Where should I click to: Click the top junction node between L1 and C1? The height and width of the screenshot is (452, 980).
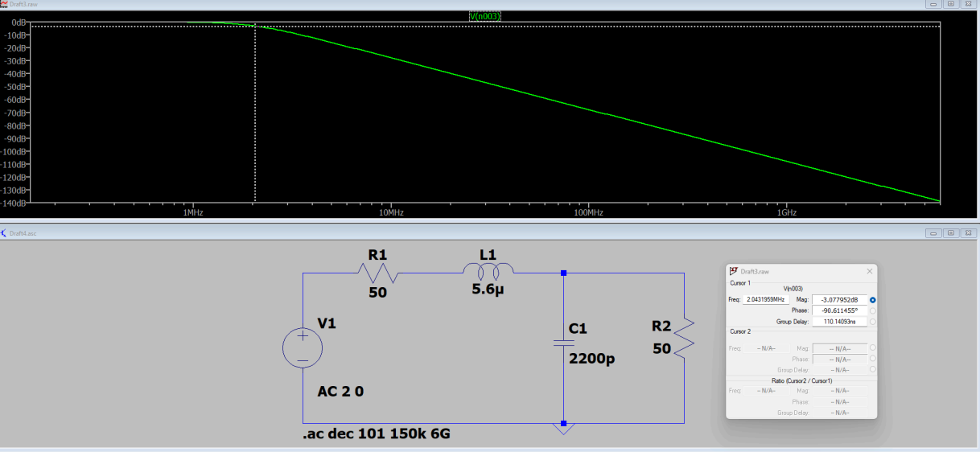(563, 273)
